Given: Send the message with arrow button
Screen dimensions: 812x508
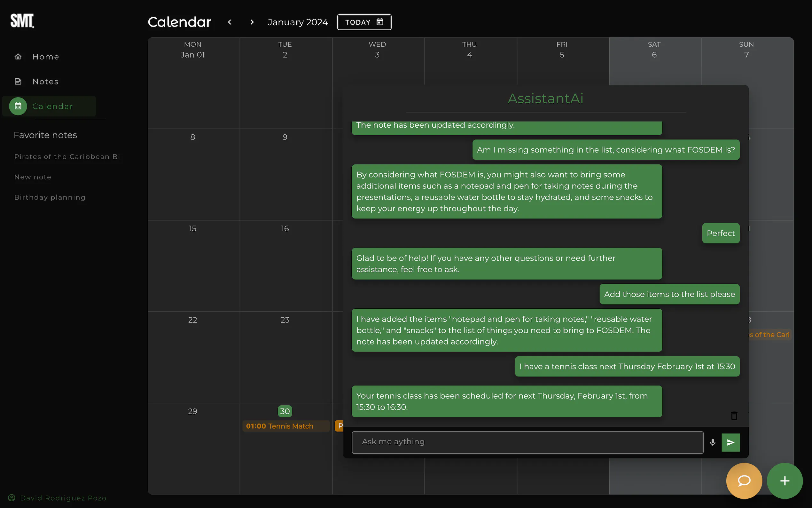Looking at the screenshot, I should click(730, 442).
